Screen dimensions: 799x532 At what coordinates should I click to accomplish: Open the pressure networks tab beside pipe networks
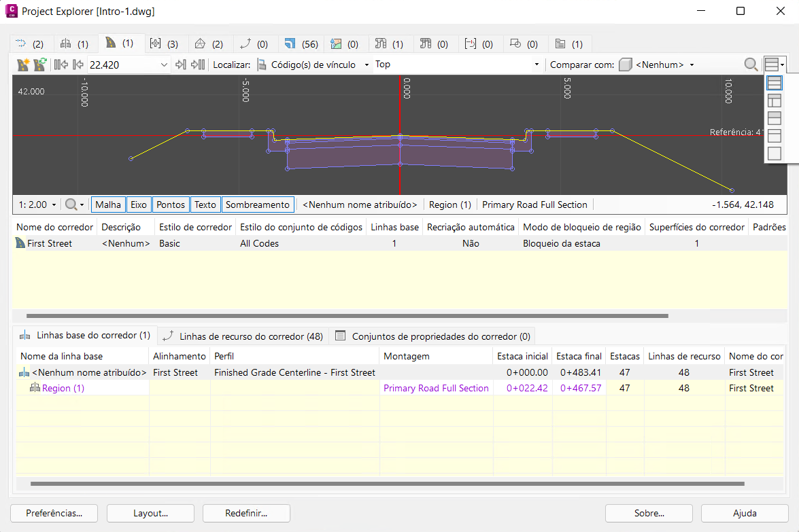coord(435,43)
